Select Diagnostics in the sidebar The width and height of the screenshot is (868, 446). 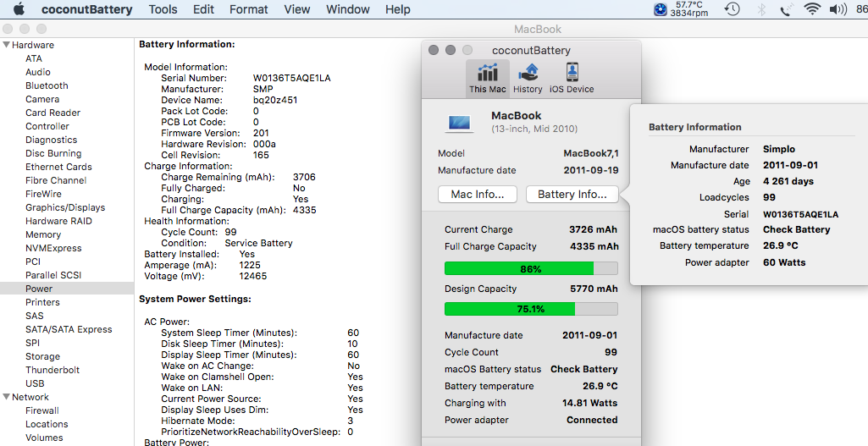52,140
